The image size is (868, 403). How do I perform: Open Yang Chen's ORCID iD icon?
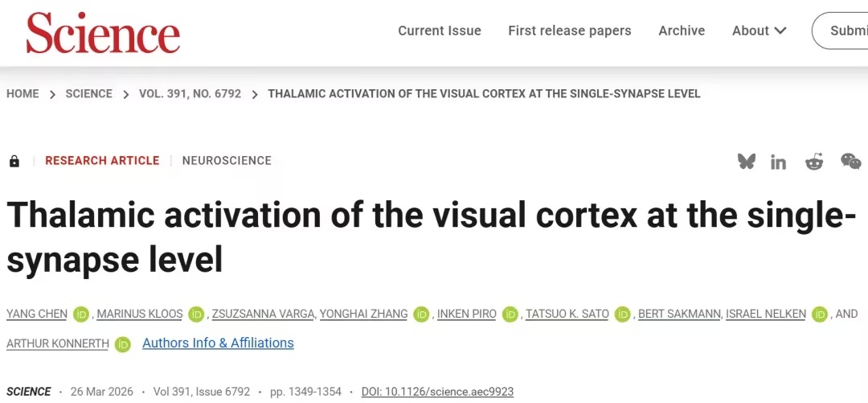click(x=80, y=315)
